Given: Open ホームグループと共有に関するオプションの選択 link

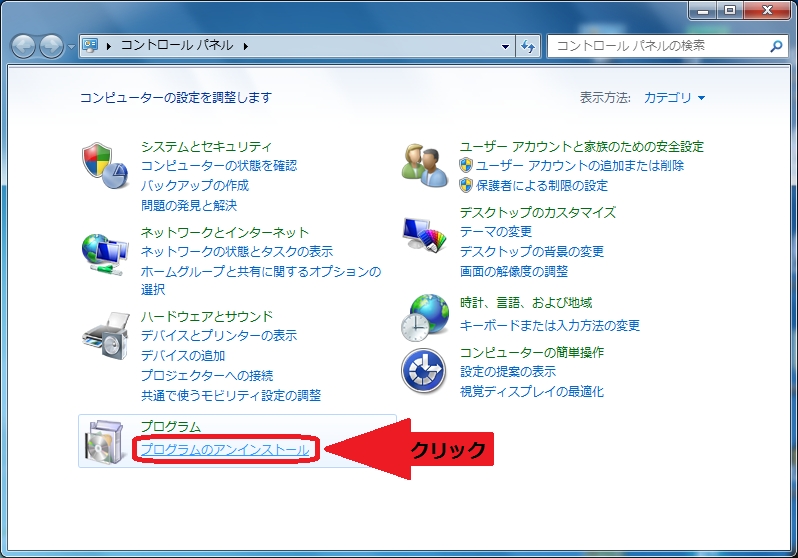Looking at the screenshot, I should pos(261,280).
